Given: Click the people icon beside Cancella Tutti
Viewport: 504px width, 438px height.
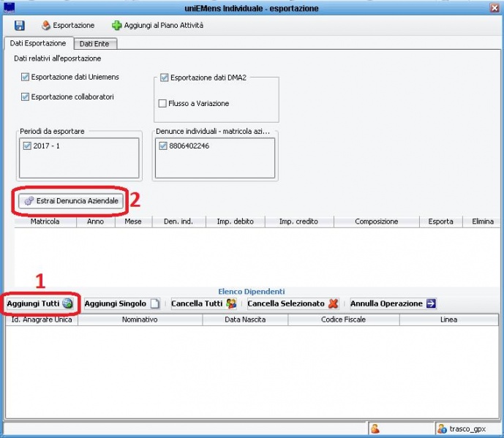Looking at the screenshot, I should [231, 303].
